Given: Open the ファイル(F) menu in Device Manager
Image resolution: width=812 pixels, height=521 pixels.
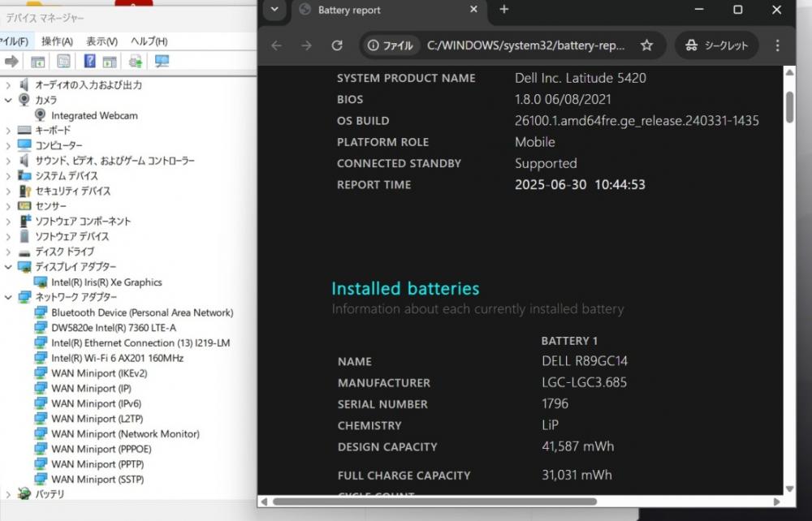Looking at the screenshot, I should pos(14,41).
